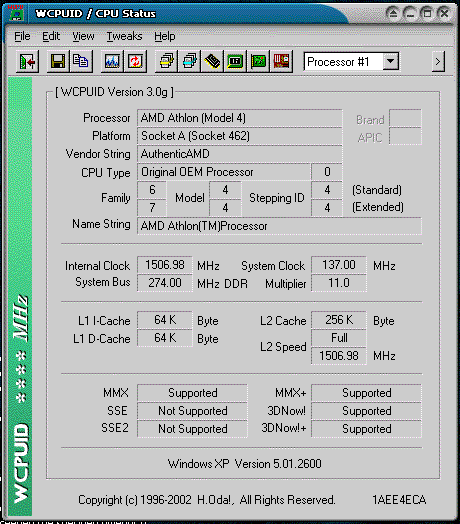Click the System Bus 274.00 value
The image size is (460, 524).
165,283
